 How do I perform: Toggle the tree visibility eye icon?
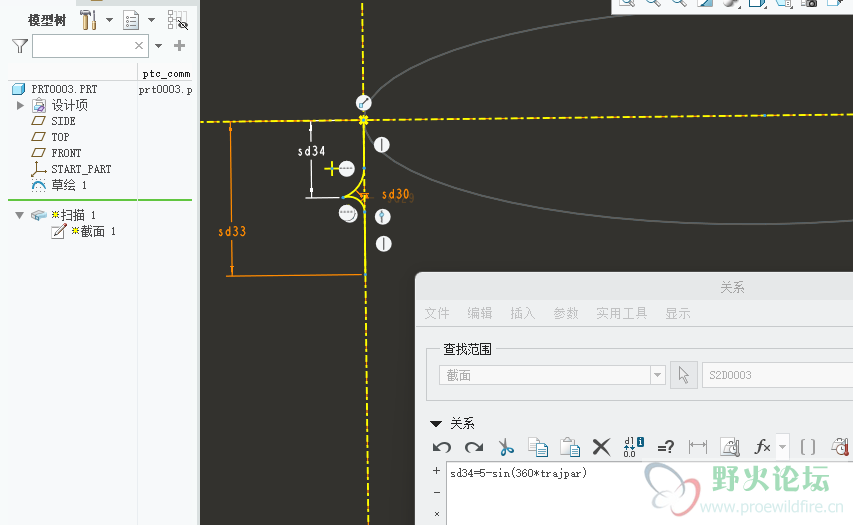(x=177, y=20)
